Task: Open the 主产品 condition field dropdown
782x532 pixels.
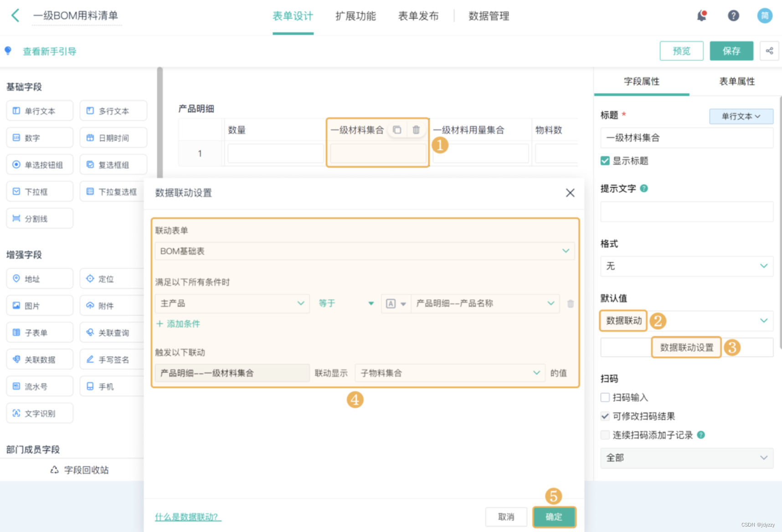Action: [x=232, y=303]
